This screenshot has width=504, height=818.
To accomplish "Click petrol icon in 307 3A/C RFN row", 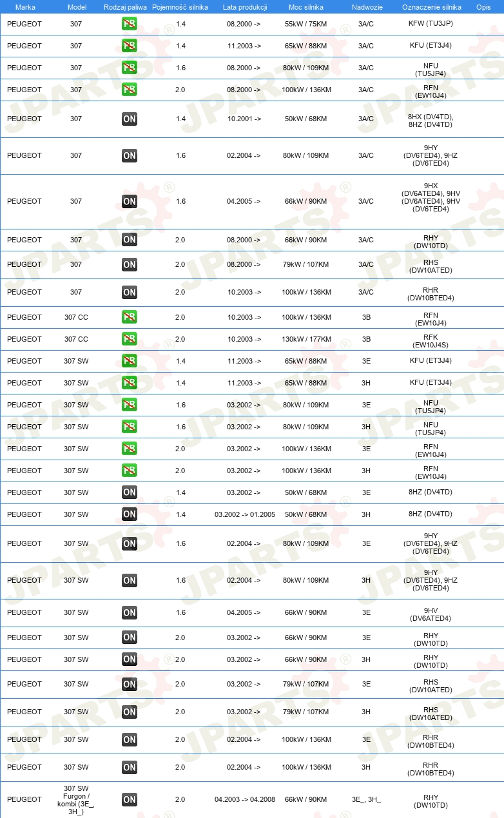I will click(129, 90).
